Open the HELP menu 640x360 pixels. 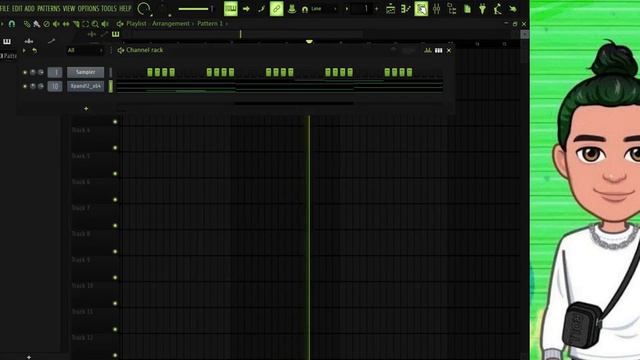(x=125, y=8)
